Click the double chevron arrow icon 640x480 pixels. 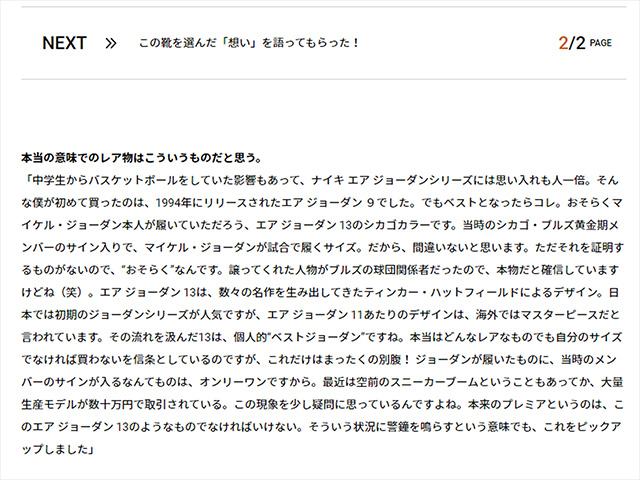click(x=111, y=43)
